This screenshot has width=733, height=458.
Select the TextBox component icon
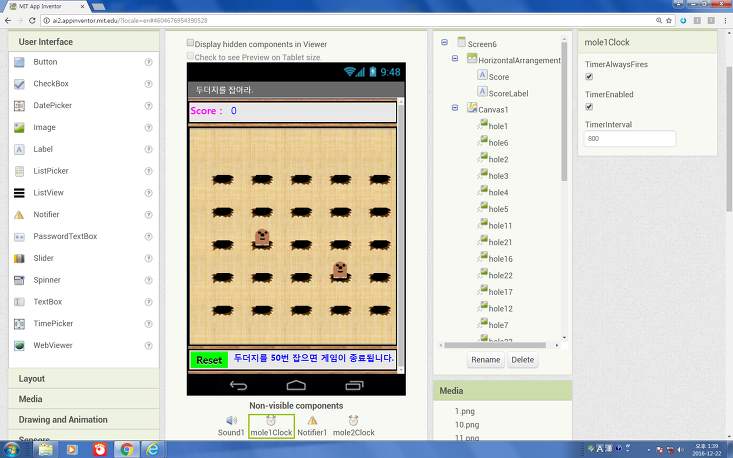[19, 302]
